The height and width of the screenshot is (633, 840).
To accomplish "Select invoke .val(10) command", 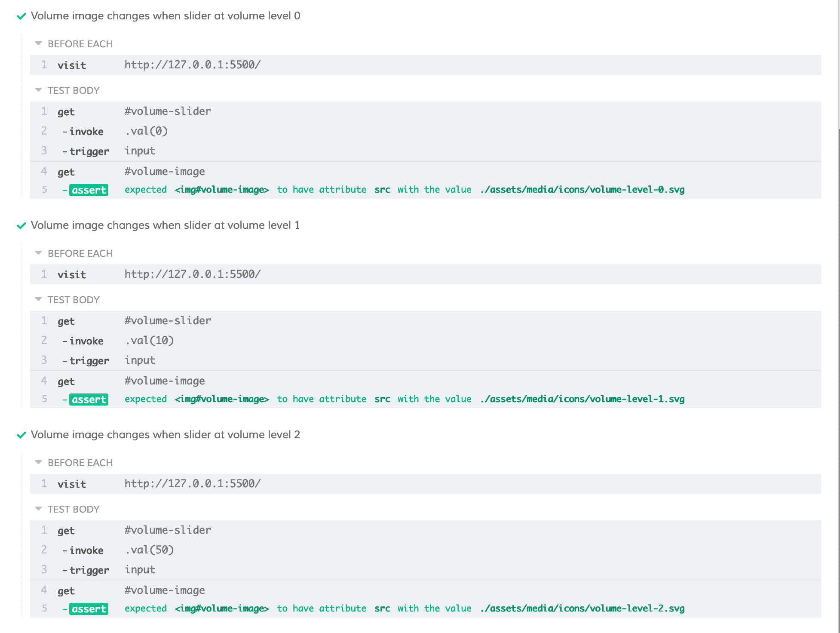I will (x=426, y=341).
